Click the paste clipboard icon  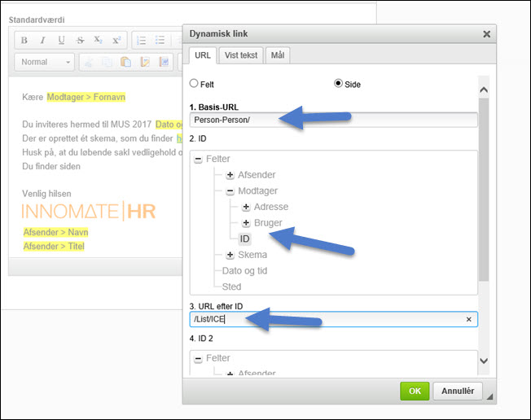tap(125, 62)
